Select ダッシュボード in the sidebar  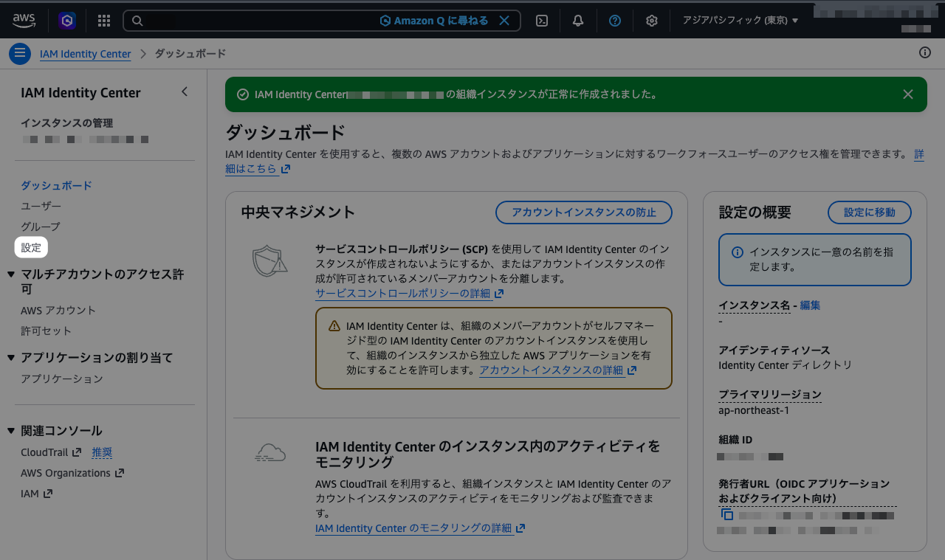(56, 185)
